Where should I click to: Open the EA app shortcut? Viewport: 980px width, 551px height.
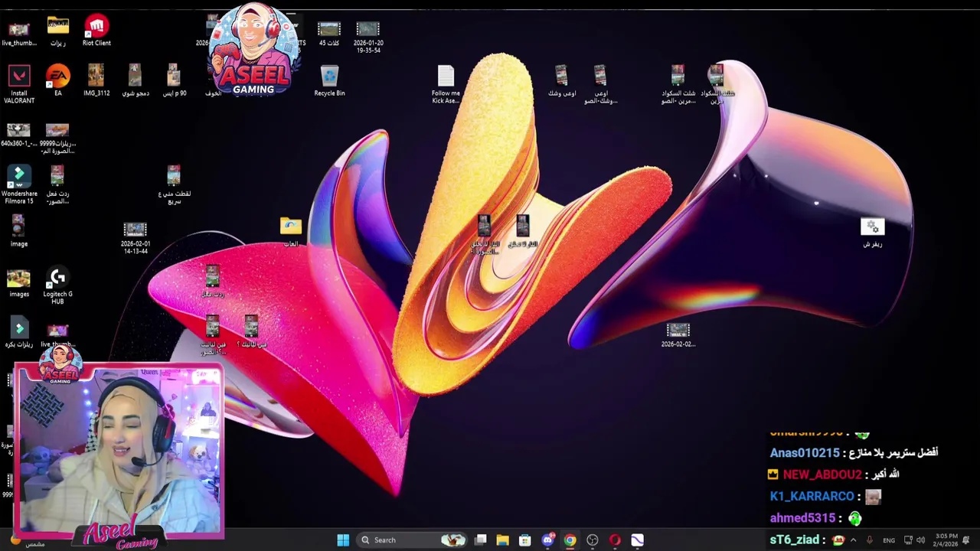[x=57, y=80]
